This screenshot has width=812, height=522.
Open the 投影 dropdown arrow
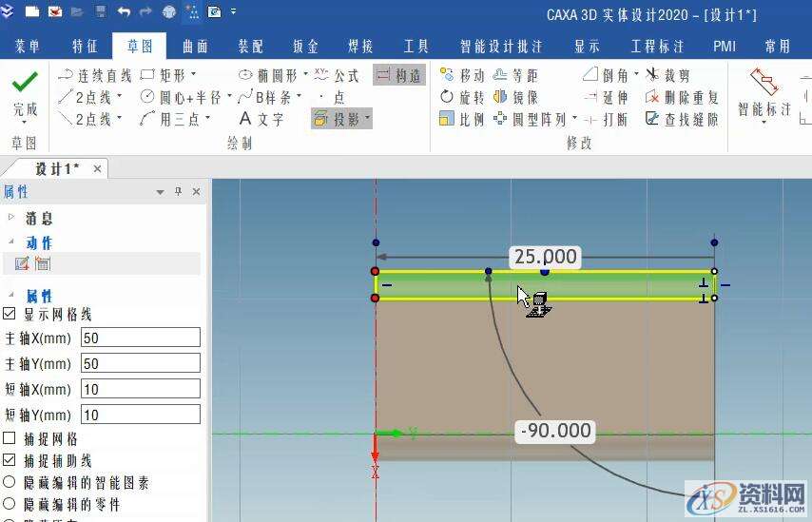tap(367, 119)
